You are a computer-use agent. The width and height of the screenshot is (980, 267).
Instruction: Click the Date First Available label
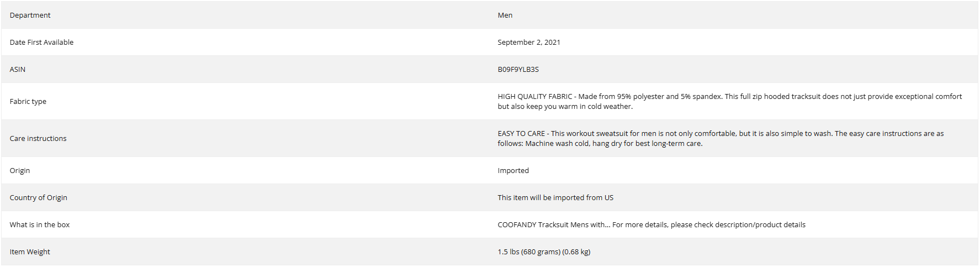pos(41,42)
